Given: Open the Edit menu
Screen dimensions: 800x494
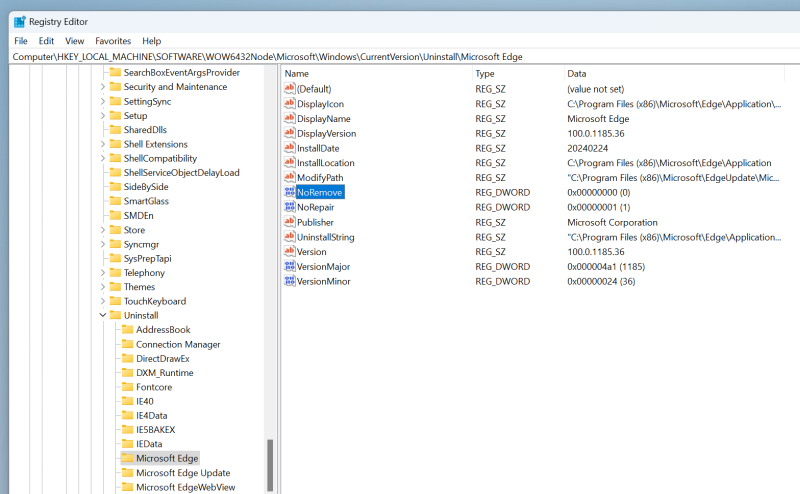Looking at the screenshot, I should 46,41.
